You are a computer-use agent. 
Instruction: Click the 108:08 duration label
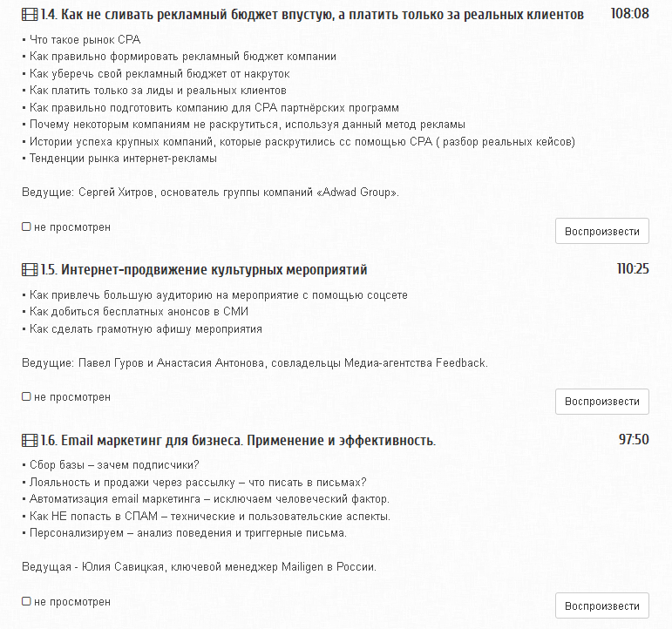coord(629,14)
